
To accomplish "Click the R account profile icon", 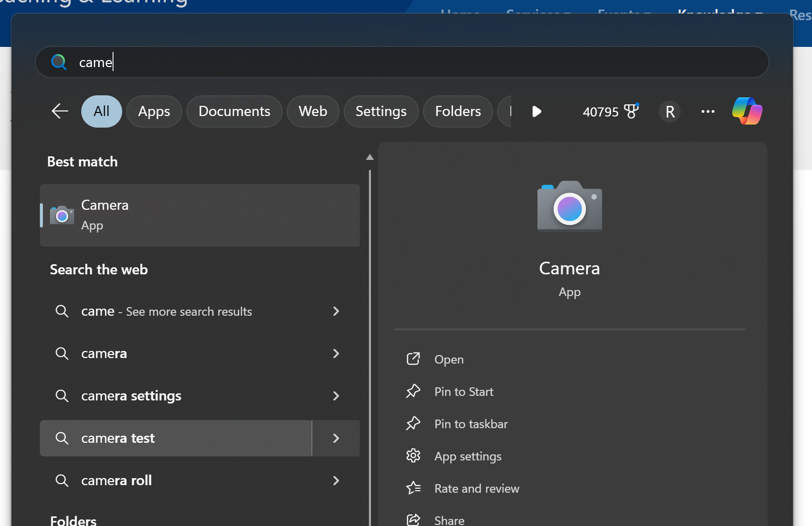I will pyautogui.click(x=670, y=111).
